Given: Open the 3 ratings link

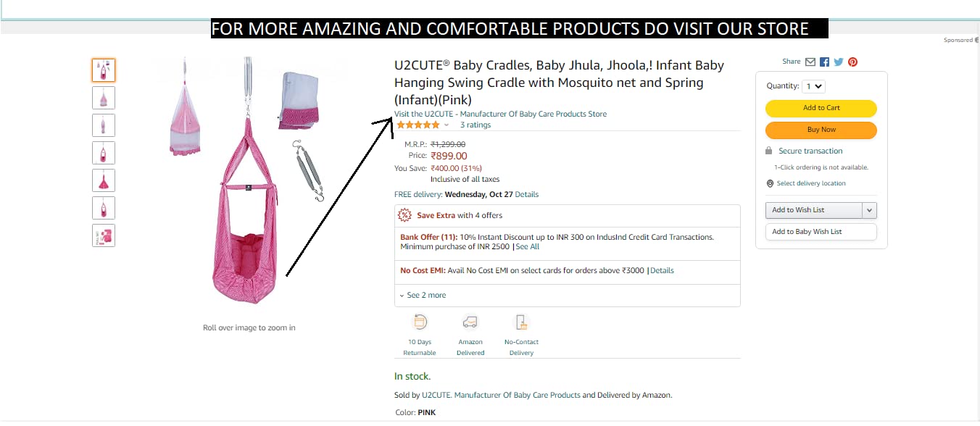Looking at the screenshot, I should pos(476,125).
